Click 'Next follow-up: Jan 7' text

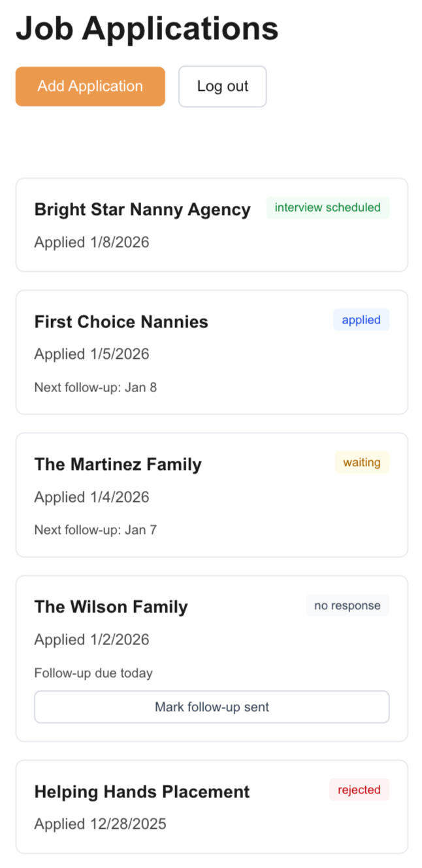[95, 529]
